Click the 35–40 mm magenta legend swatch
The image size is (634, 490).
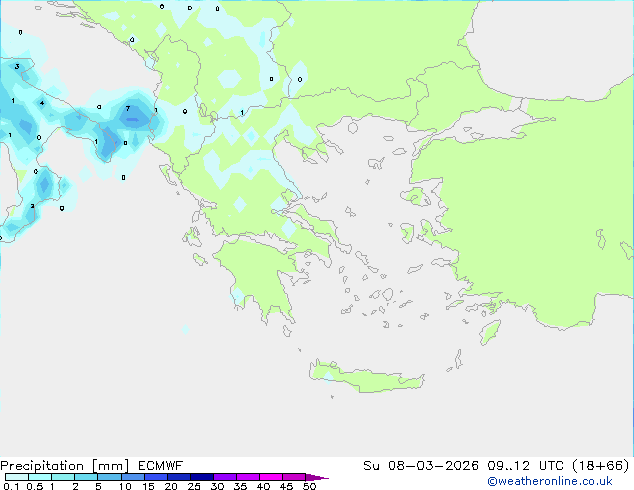click(x=247, y=477)
